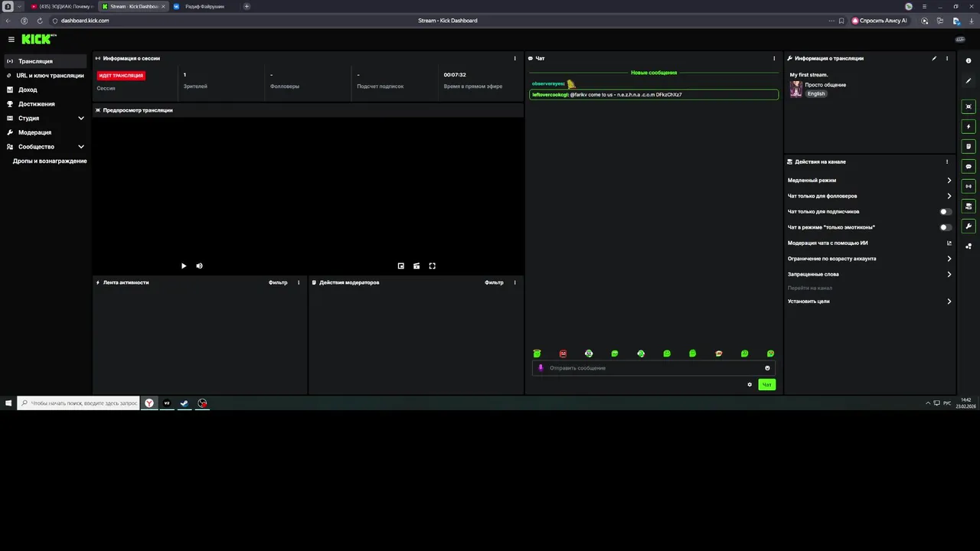
Task: Click the English language tag
Action: pyautogui.click(x=816, y=93)
